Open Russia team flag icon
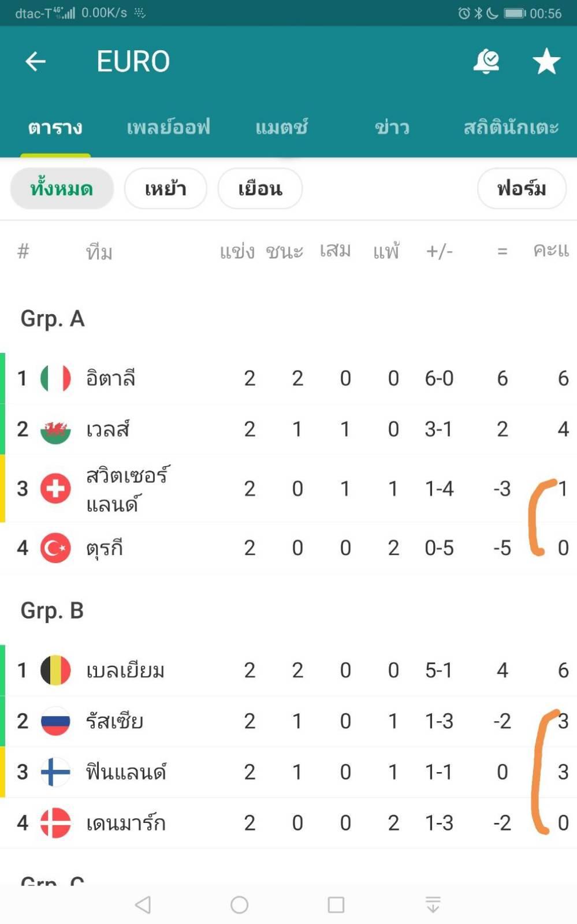Viewport: 577px width, 924px height. point(55,721)
